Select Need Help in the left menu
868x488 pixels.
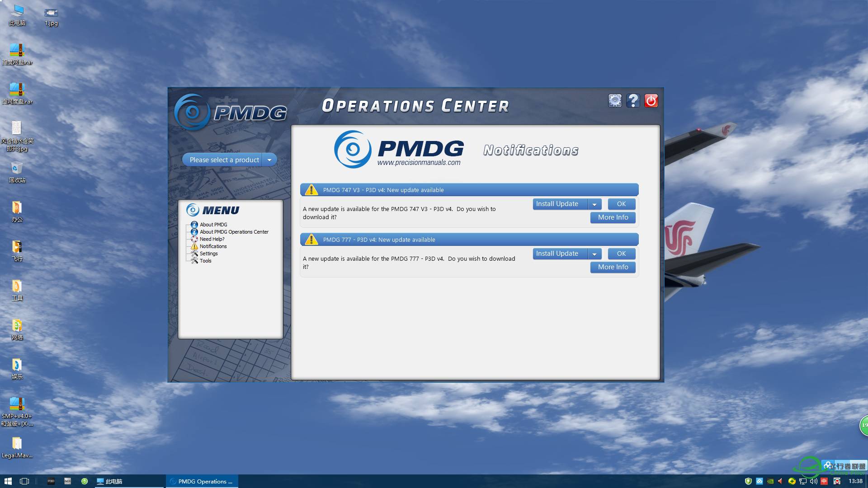(x=212, y=238)
